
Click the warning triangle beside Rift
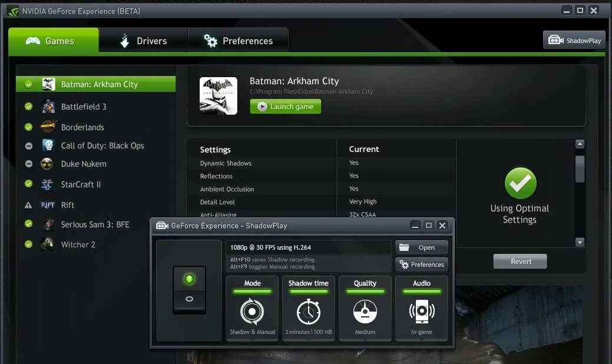tap(28, 205)
